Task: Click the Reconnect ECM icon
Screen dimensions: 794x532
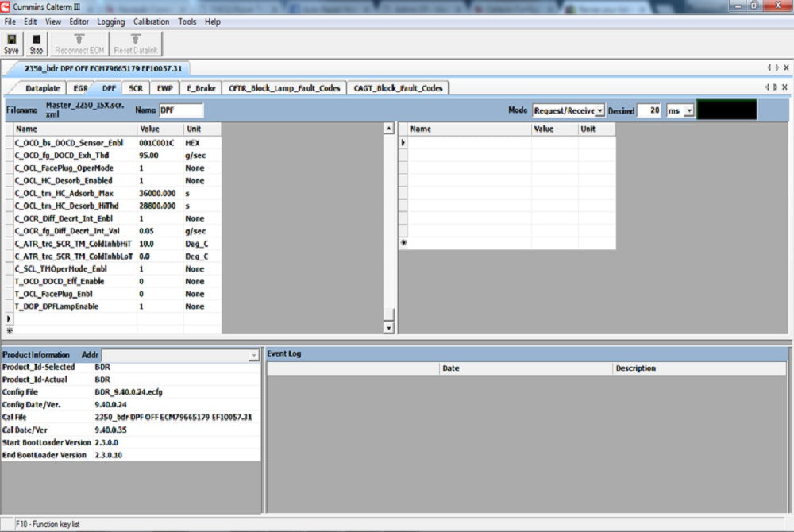Action: tap(79, 43)
